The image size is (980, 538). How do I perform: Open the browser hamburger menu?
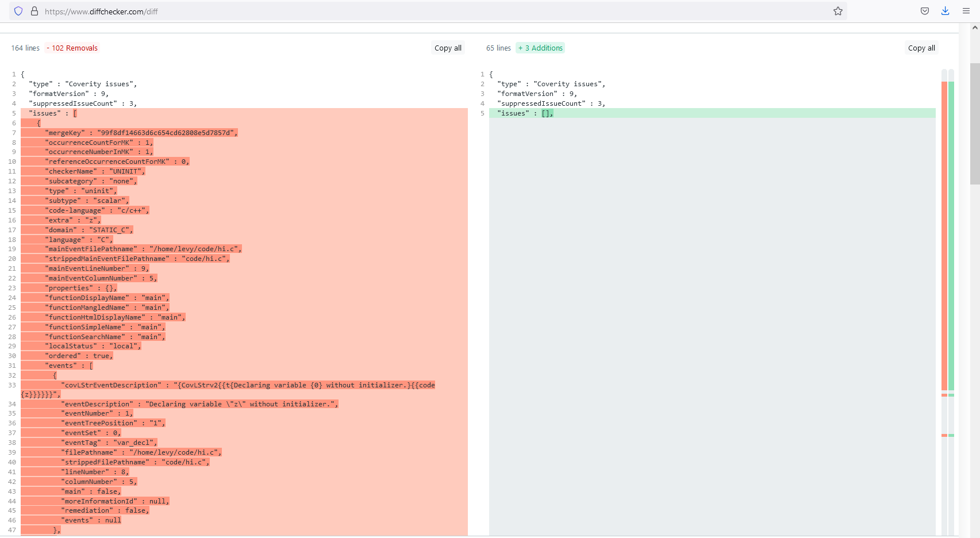tap(966, 11)
